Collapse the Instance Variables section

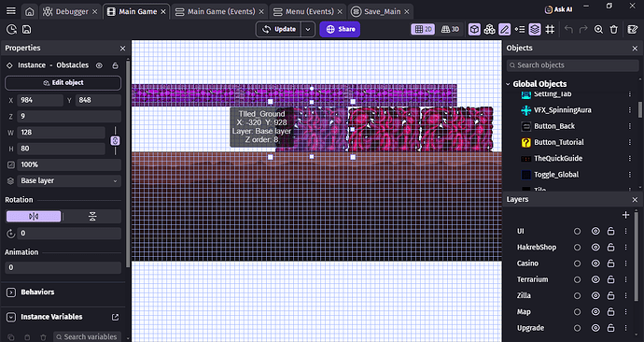coord(11,317)
